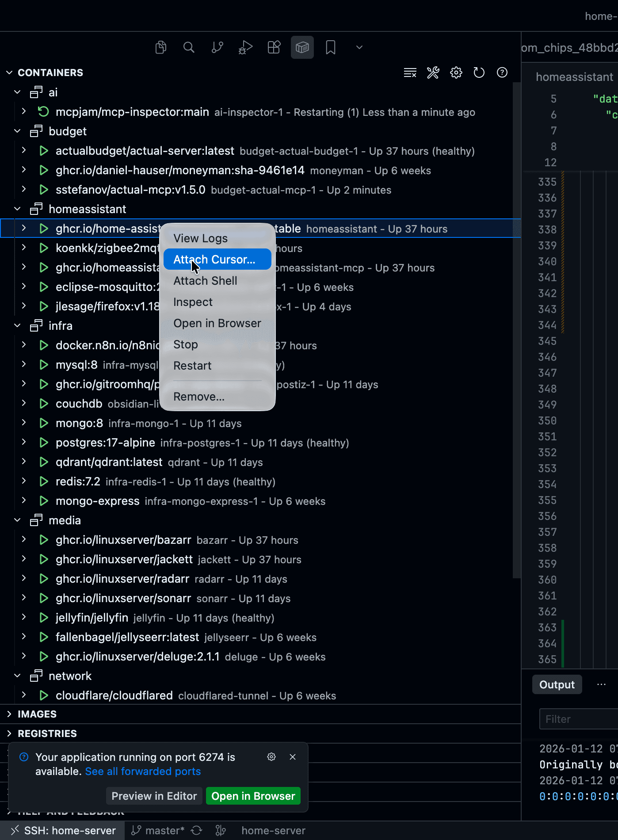Open the Explorer files icon
The image size is (618, 840).
161,47
